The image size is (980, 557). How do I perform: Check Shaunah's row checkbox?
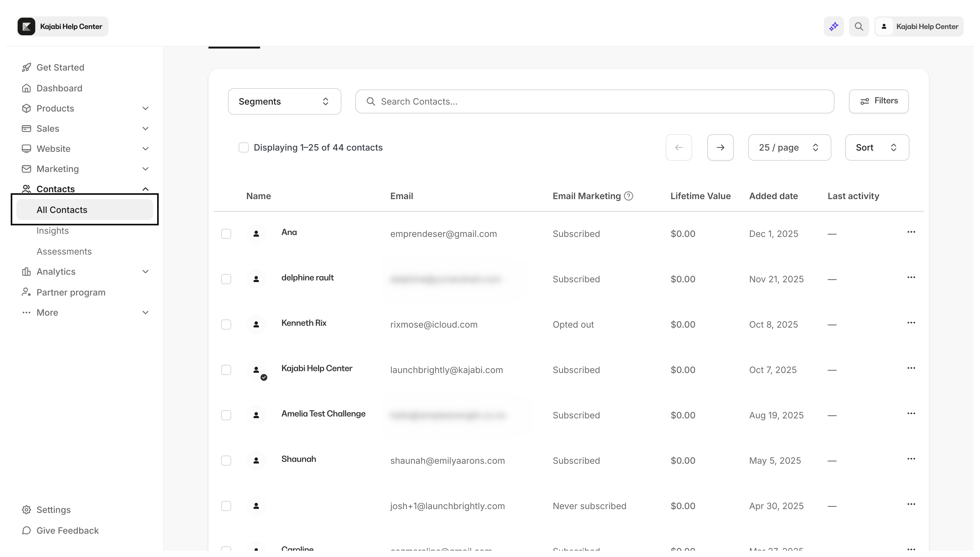click(226, 461)
